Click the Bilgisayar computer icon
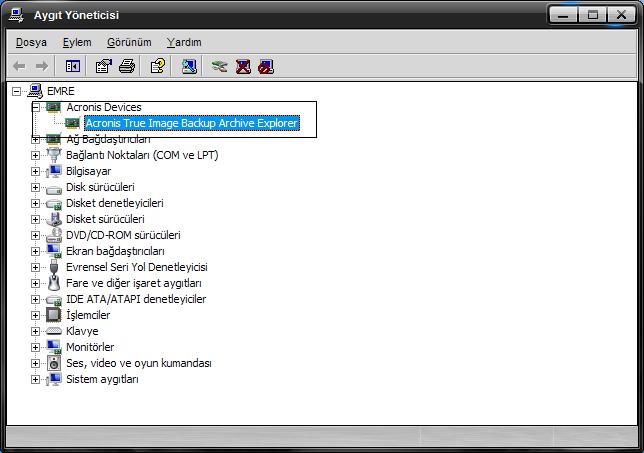The width and height of the screenshot is (644, 453). pyautogui.click(x=53, y=171)
